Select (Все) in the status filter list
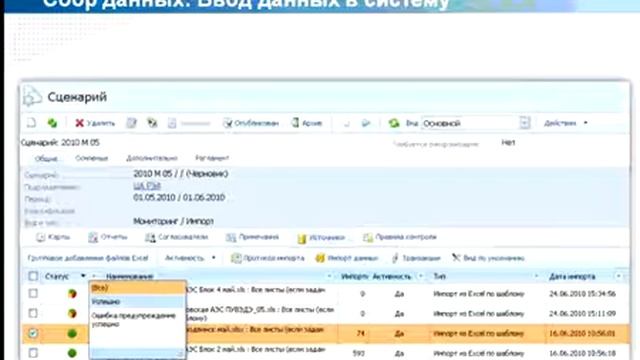This screenshot has width=640, height=360. tap(138, 288)
